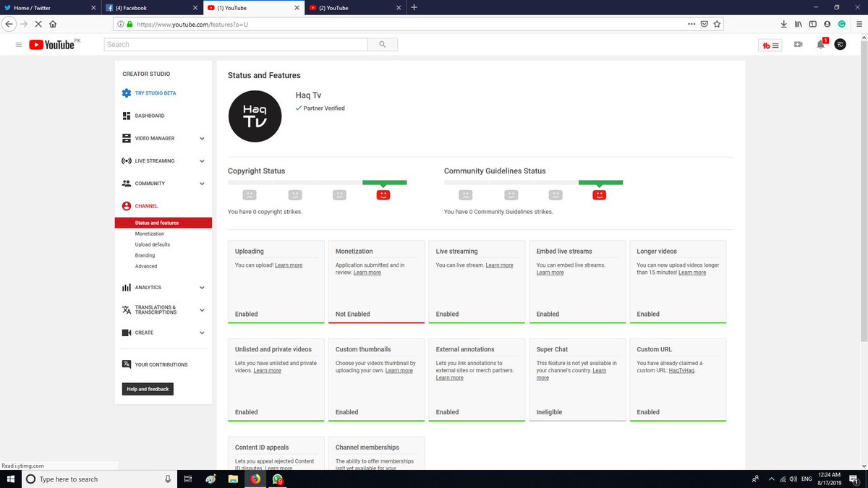Click the Try Studio Beta gear icon
Image resolution: width=868 pixels, height=488 pixels.
tap(127, 93)
